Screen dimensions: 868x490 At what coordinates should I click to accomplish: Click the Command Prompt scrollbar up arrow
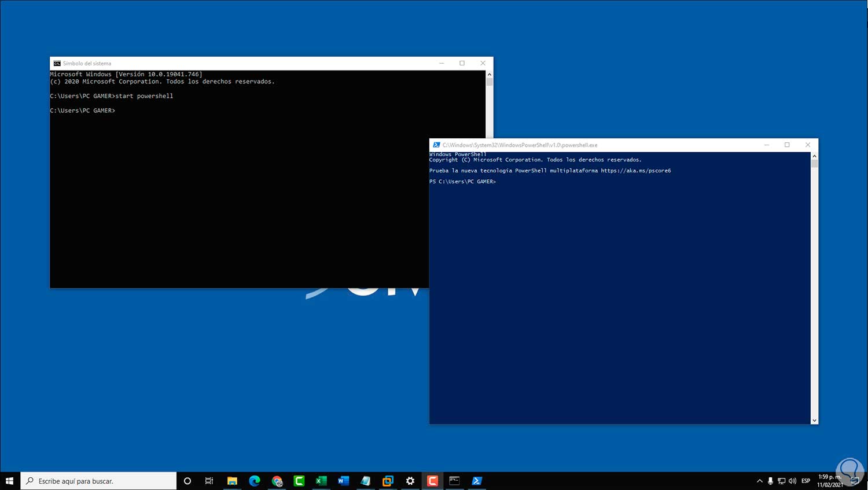coord(490,74)
